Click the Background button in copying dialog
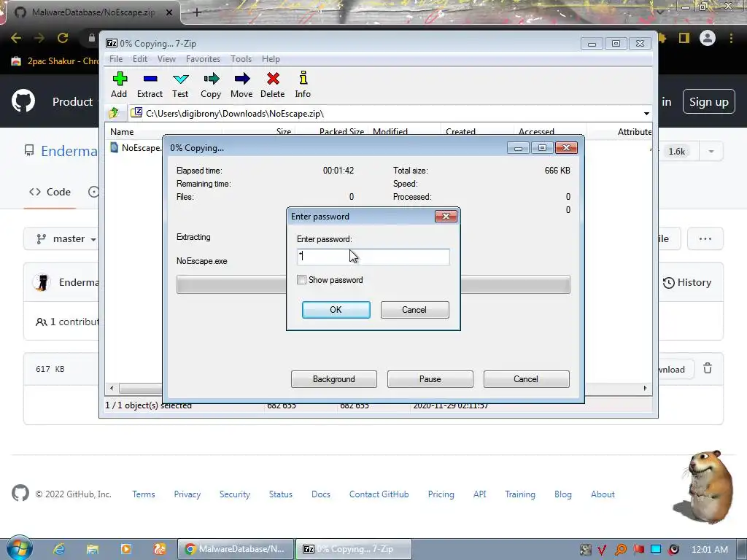 point(334,379)
